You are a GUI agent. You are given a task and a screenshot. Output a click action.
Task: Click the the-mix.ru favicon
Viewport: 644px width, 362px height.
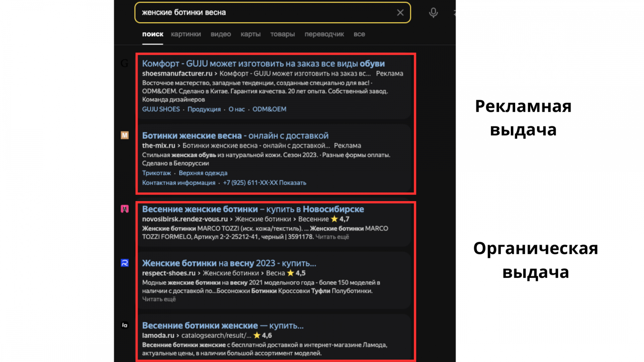pyautogui.click(x=125, y=135)
